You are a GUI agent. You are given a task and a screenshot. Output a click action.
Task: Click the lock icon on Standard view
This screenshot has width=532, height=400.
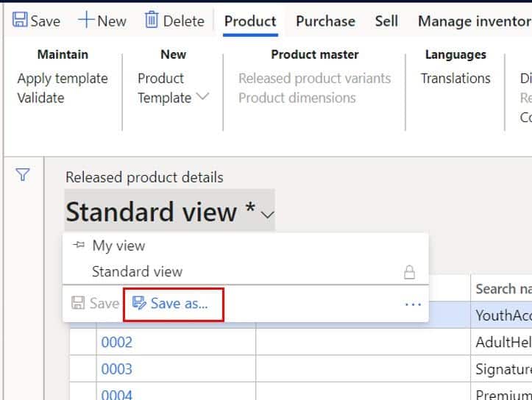coord(410,272)
